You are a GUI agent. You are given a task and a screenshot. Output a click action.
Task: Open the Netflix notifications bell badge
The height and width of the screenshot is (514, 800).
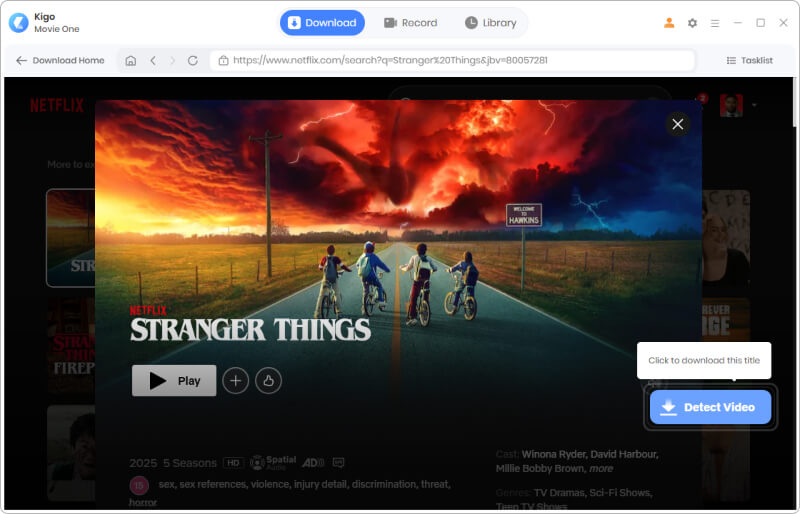coord(702,99)
